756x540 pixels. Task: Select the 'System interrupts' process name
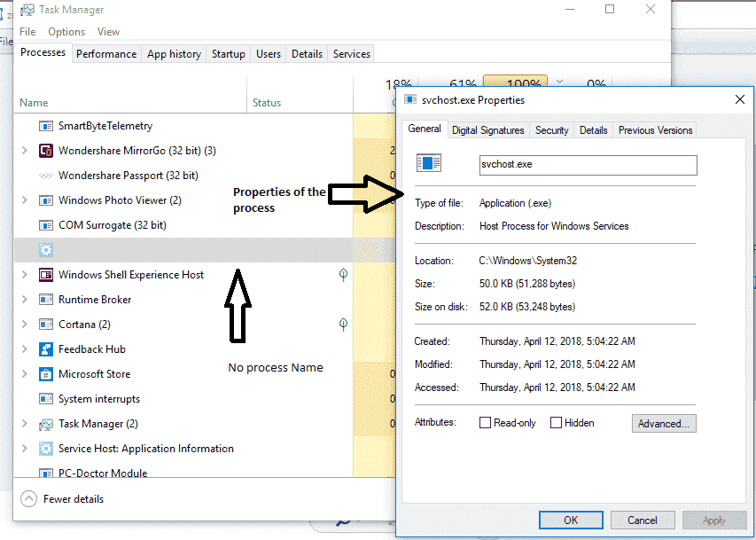coord(99,399)
